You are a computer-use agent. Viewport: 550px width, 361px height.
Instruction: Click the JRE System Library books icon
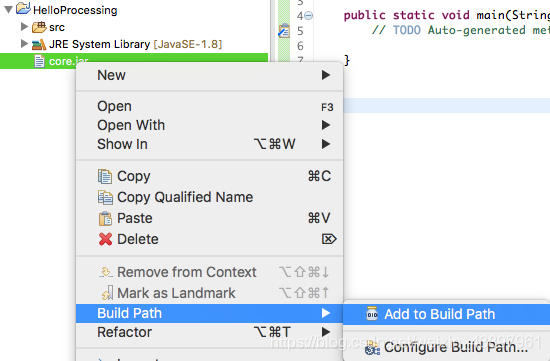[x=39, y=44]
